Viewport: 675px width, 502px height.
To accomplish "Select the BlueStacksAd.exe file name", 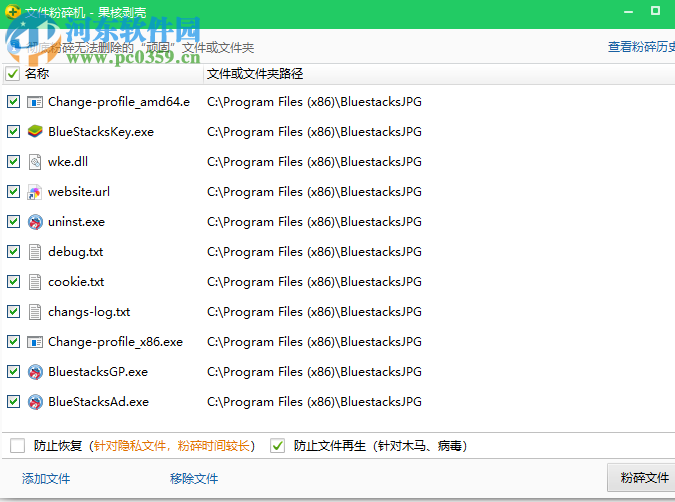I will pos(98,402).
